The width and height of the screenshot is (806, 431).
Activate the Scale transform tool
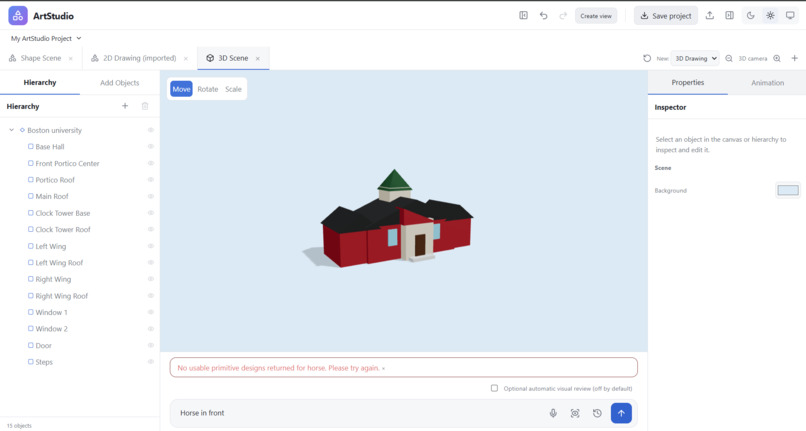(233, 89)
